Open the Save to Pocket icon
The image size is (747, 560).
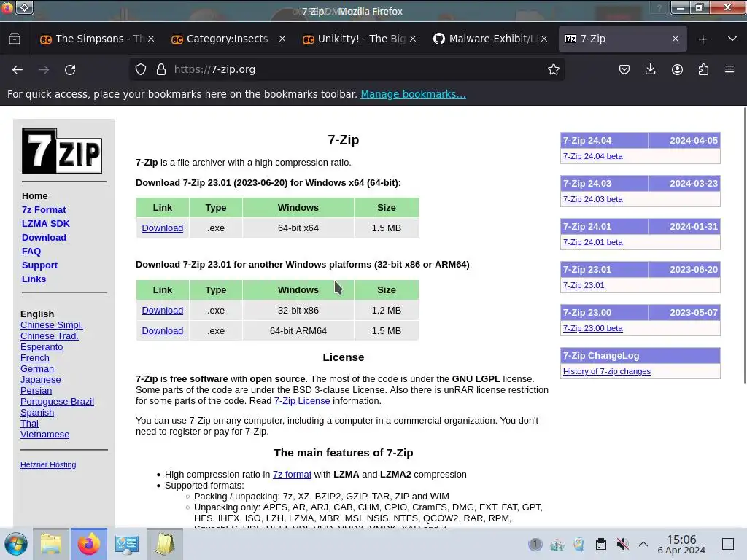624,69
